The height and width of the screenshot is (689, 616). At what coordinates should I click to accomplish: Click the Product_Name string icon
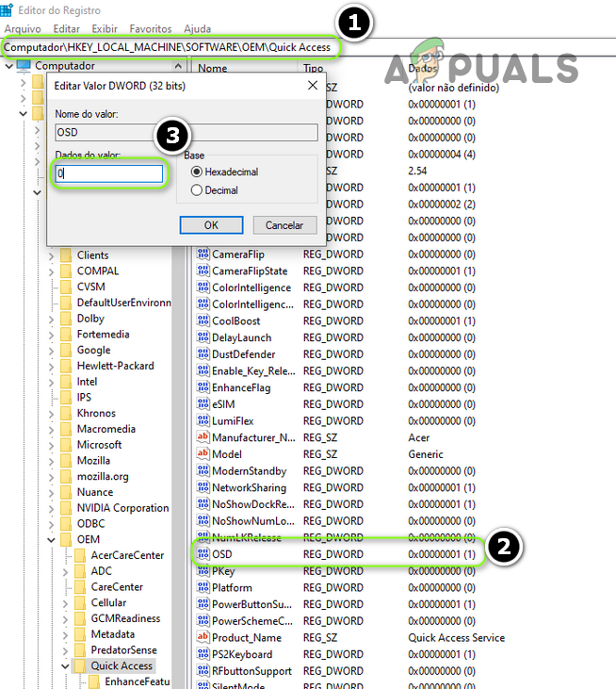[x=203, y=637]
